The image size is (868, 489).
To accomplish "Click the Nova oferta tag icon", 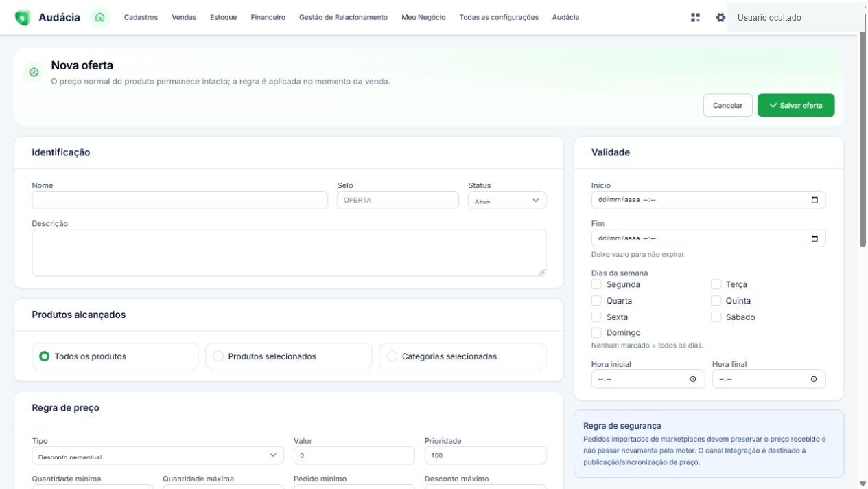I will click(x=34, y=72).
